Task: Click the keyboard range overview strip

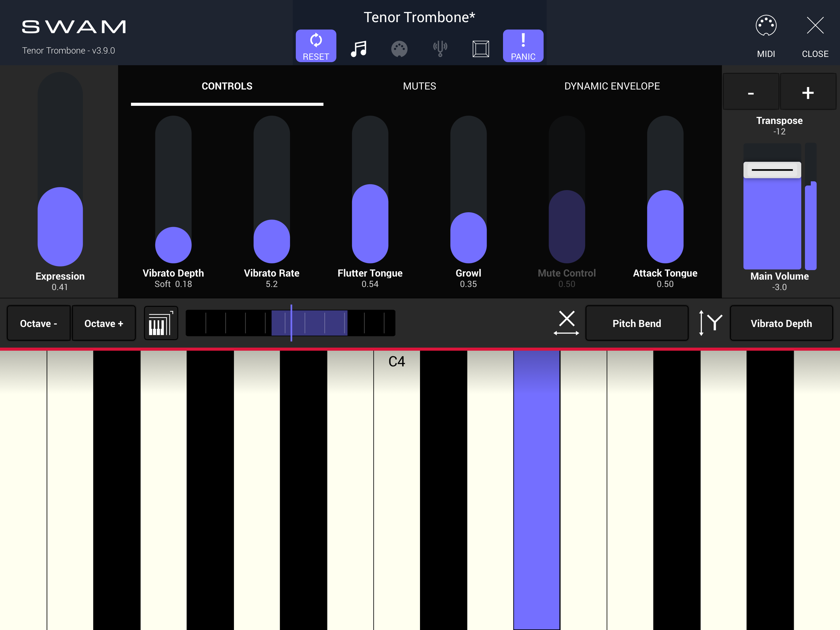Action: pyautogui.click(x=291, y=323)
